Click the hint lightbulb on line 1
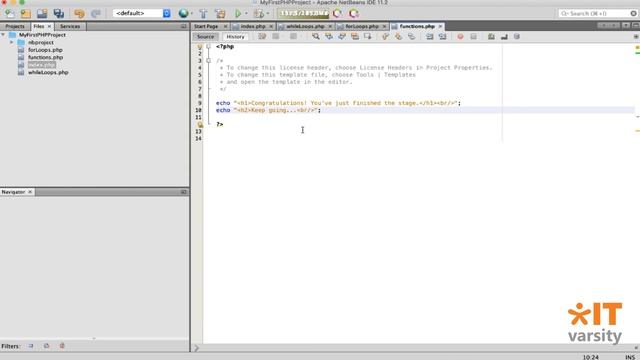The image size is (640, 360). click(x=200, y=47)
